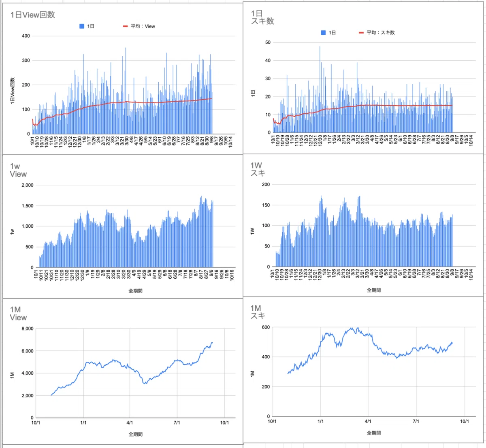The image size is (486, 448).
Task: Click vertical axis title "1日" of スキ数 chart
Action: 253,93
